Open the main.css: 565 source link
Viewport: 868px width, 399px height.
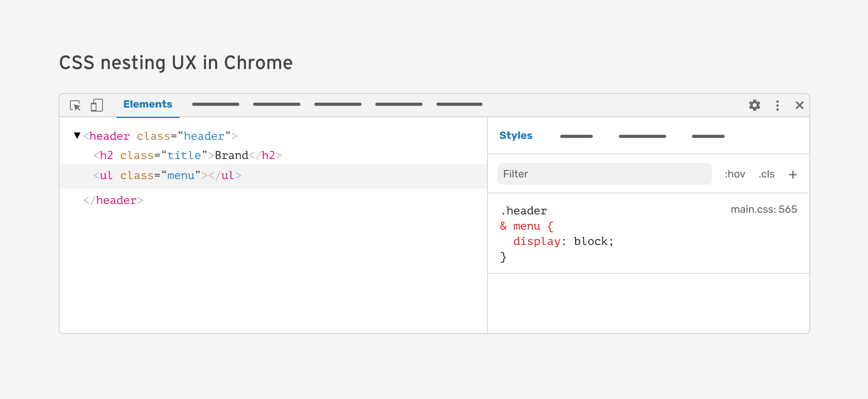point(763,210)
